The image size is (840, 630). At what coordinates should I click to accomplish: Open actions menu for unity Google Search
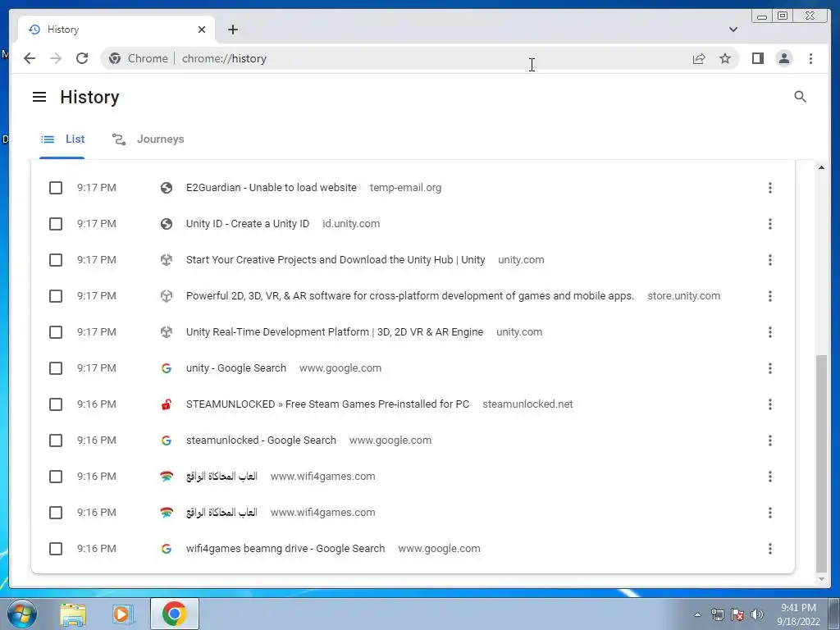click(x=769, y=368)
